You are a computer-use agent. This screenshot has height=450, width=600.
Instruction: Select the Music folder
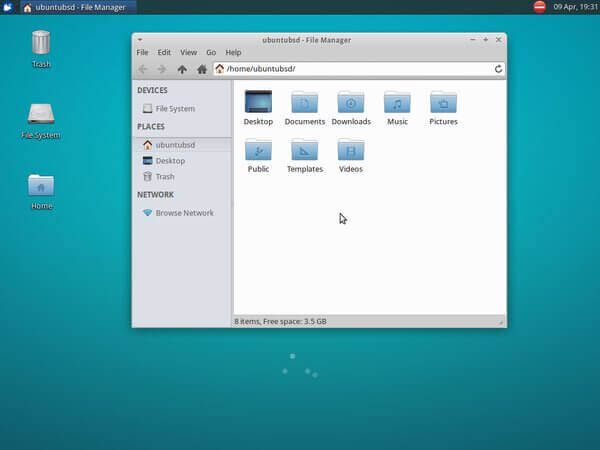(x=397, y=103)
